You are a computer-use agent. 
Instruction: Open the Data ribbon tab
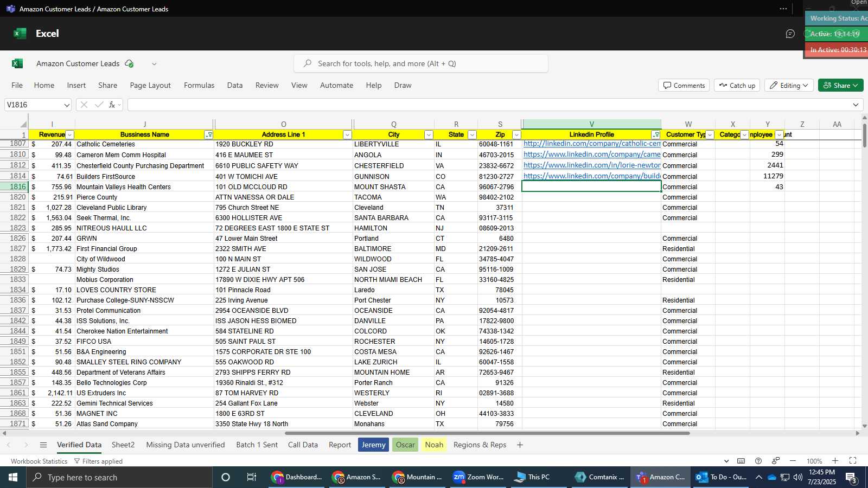tap(235, 85)
